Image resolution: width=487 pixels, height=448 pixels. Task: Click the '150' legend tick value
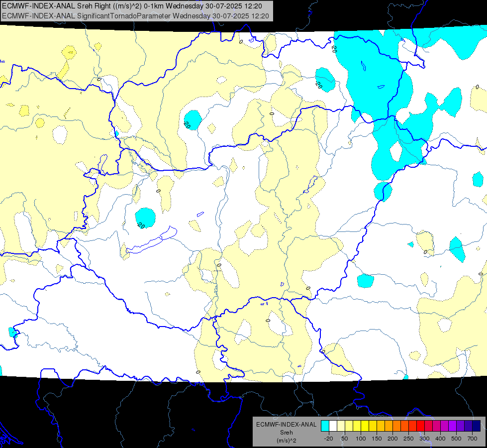[x=377, y=439]
